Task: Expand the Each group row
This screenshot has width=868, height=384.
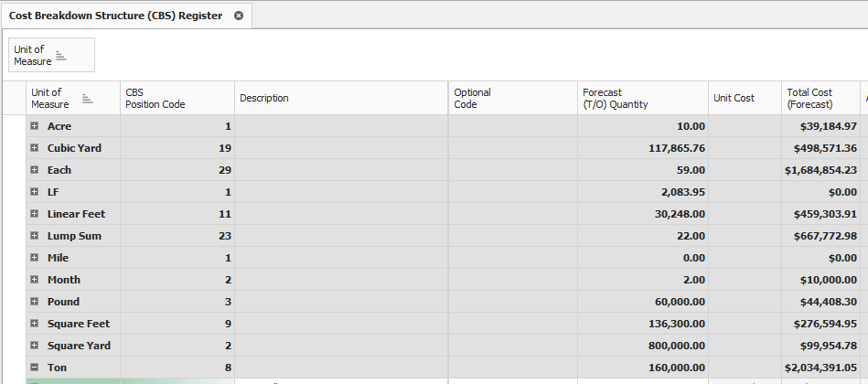Action: click(34, 170)
